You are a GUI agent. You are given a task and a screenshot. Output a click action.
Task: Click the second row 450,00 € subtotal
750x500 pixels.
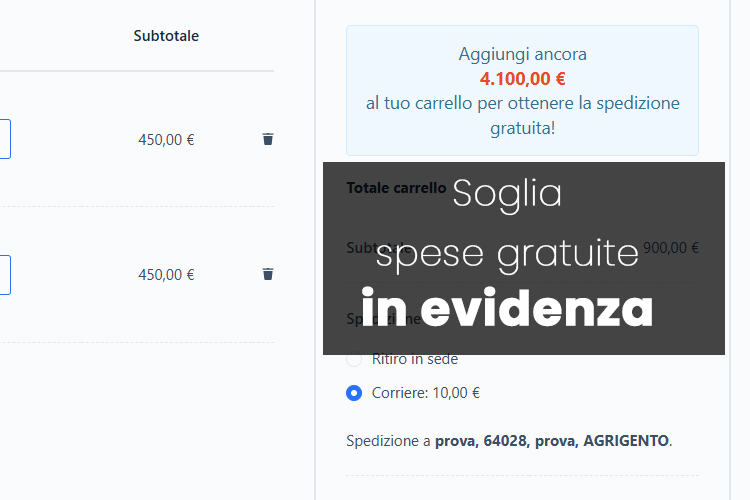pyautogui.click(x=166, y=275)
